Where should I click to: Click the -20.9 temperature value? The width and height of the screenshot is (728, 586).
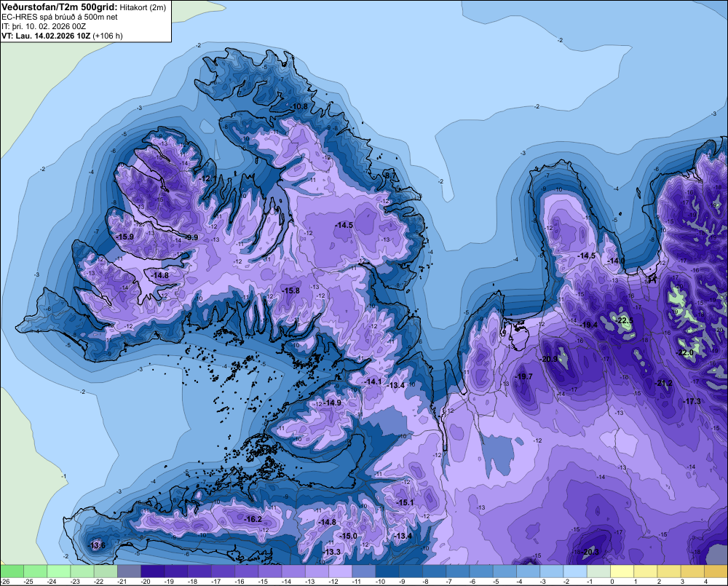click(549, 359)
